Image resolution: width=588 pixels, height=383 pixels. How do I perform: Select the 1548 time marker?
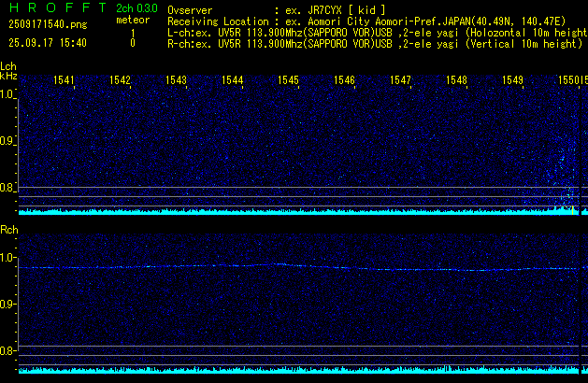(456, 80)
